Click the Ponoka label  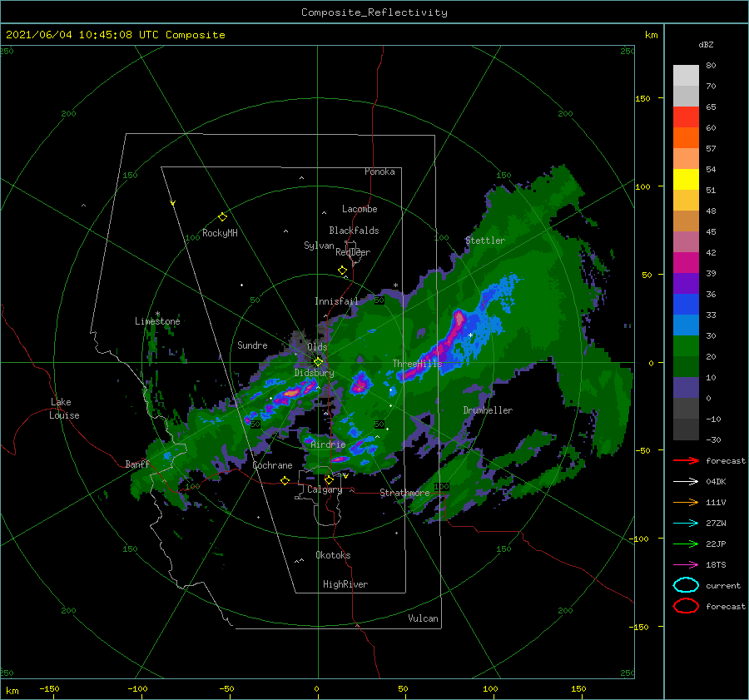point(379,171)
